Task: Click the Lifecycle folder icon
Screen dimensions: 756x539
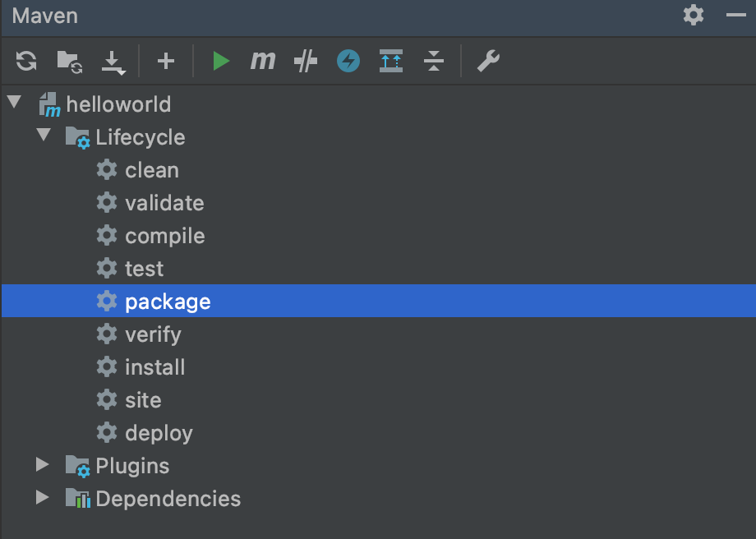Action: click(77, 137)
